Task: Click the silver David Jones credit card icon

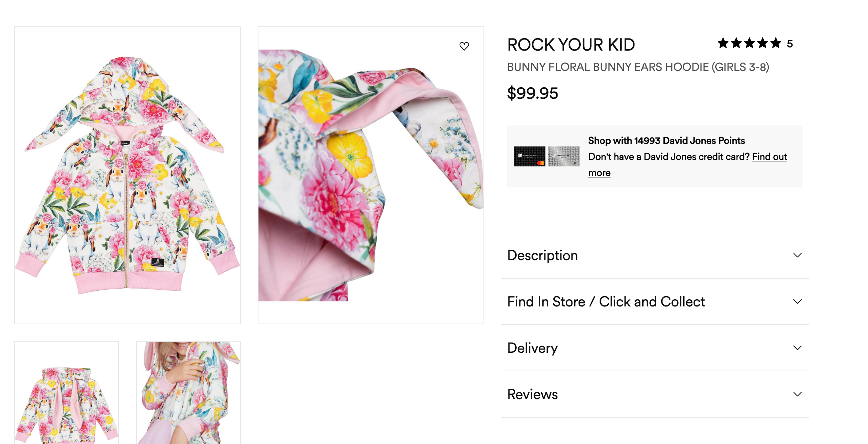Action: (x=564, y=156)
